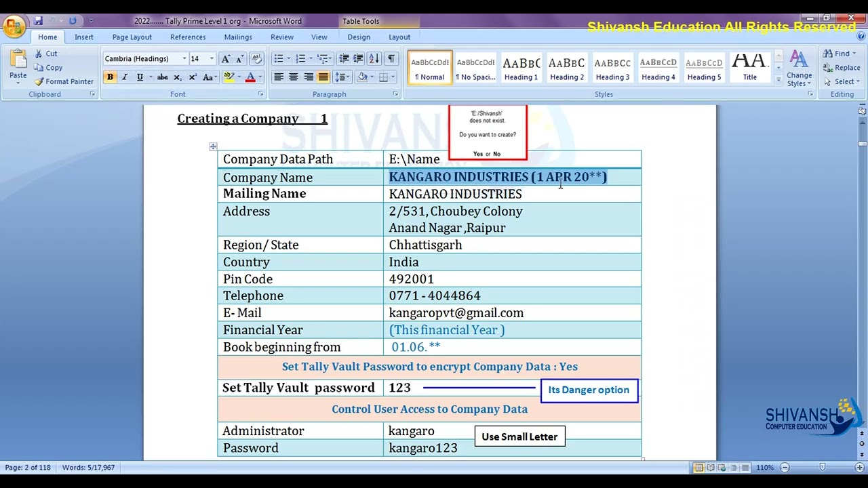Expand the Styles gallery More arrow
Viewport: 868px width, 488px height.
coord(778,79)
